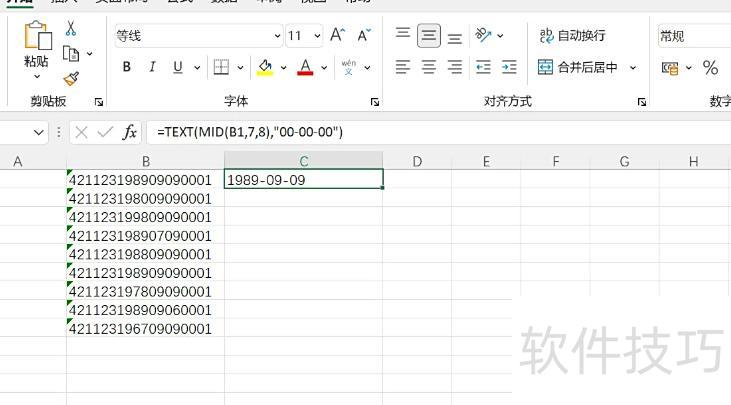Viewport: 731px width, 405px height.
Task: Increase font size with larger A
Action: pyautogui.click(x=338, y=35)
